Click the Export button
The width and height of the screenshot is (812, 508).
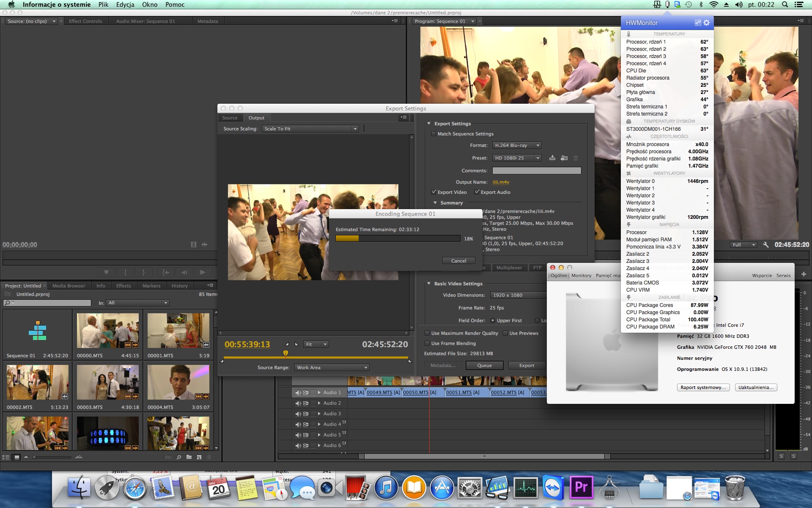pyautogui.click(x=527, y=365)
